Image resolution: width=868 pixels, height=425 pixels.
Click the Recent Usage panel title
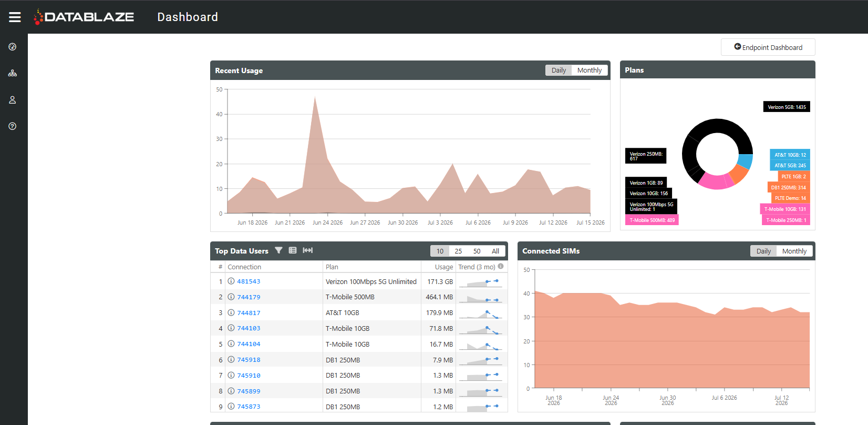coord(239,70)
